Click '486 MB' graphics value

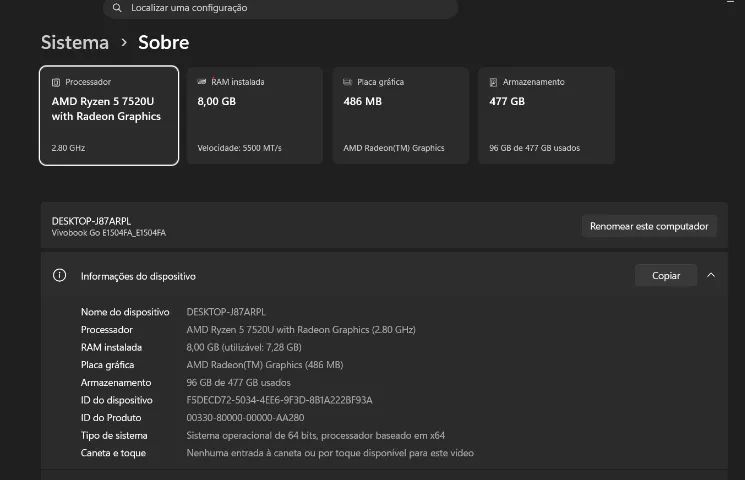363,101
